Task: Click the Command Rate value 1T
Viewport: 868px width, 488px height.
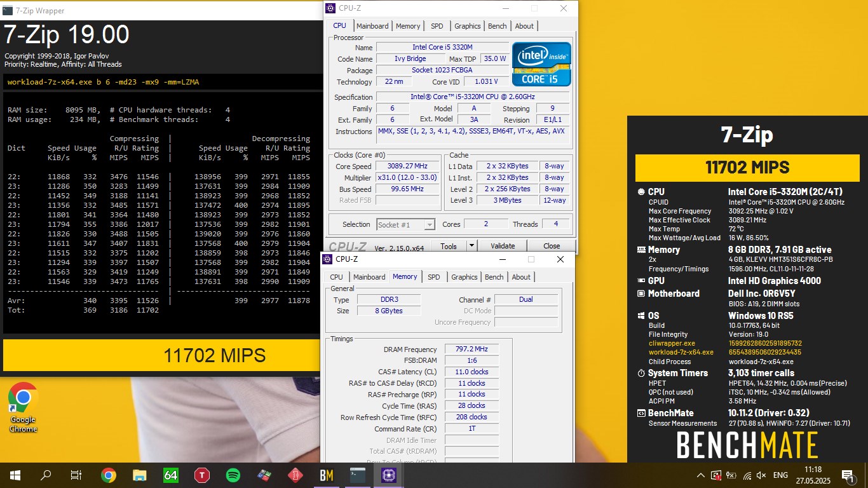Action: pos(471,429)
